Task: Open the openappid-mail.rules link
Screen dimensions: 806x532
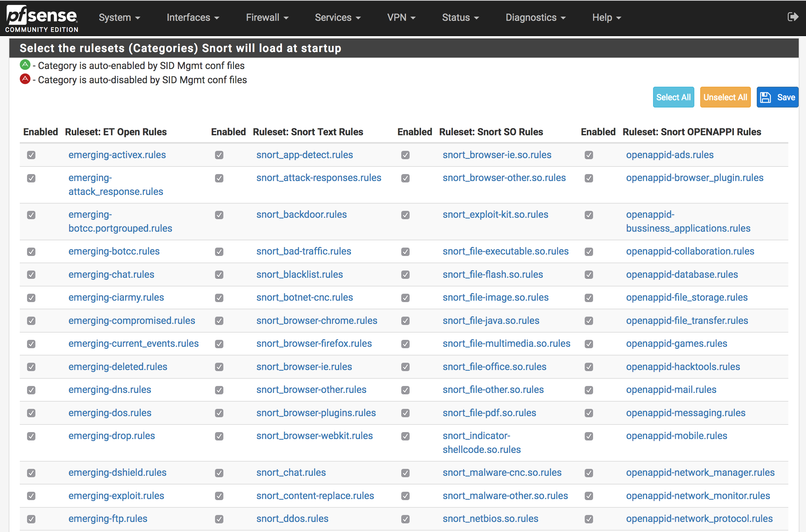Action: pyautogui.click(x=671, y=389)
